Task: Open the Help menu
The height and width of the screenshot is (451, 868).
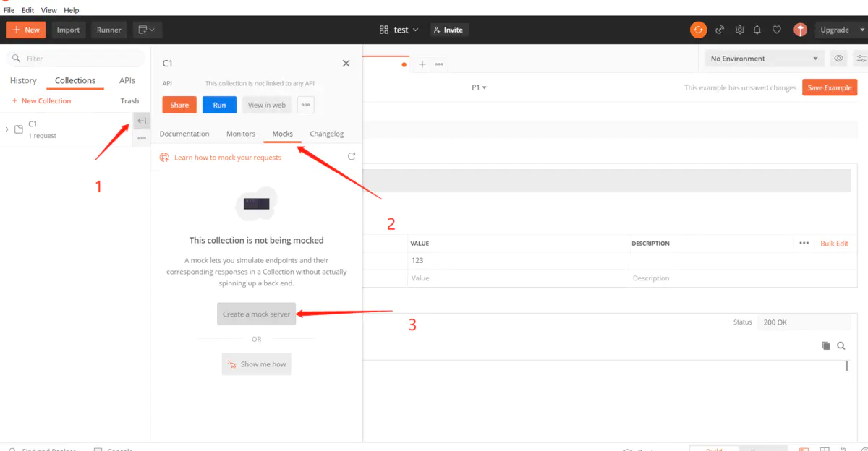Action: coord(72,10)
